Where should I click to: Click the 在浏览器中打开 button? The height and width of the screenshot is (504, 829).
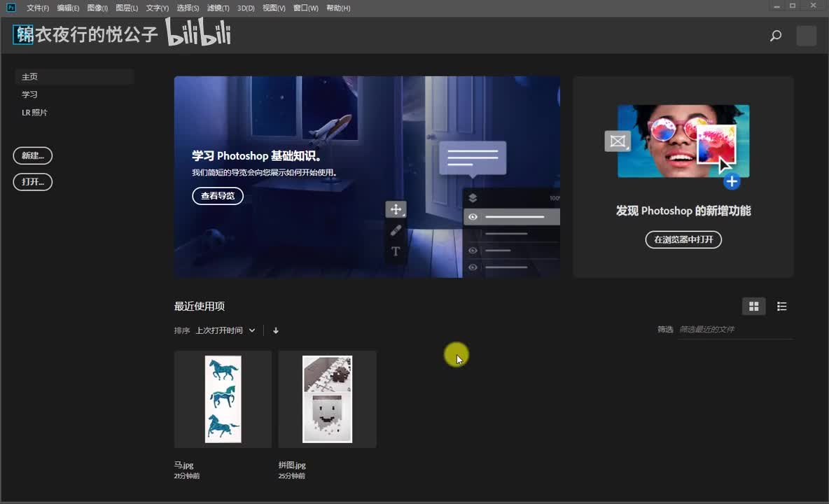tap(683, 239)
